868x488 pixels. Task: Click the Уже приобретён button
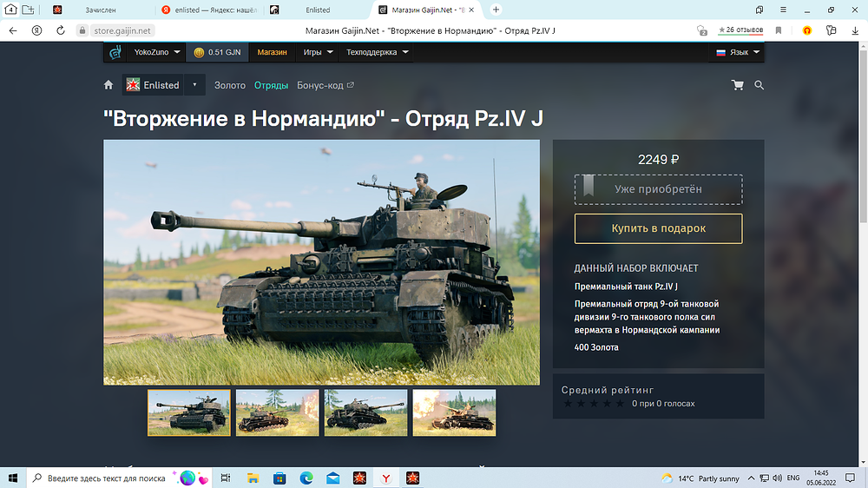(658, 189)
